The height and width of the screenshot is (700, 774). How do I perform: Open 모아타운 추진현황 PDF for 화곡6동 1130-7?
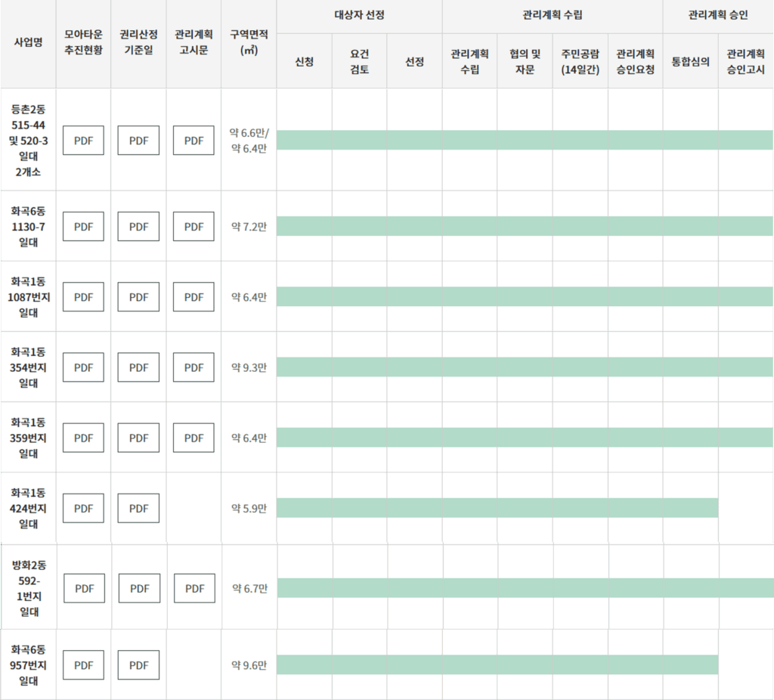pyautogui.click(x=83, y=227)
